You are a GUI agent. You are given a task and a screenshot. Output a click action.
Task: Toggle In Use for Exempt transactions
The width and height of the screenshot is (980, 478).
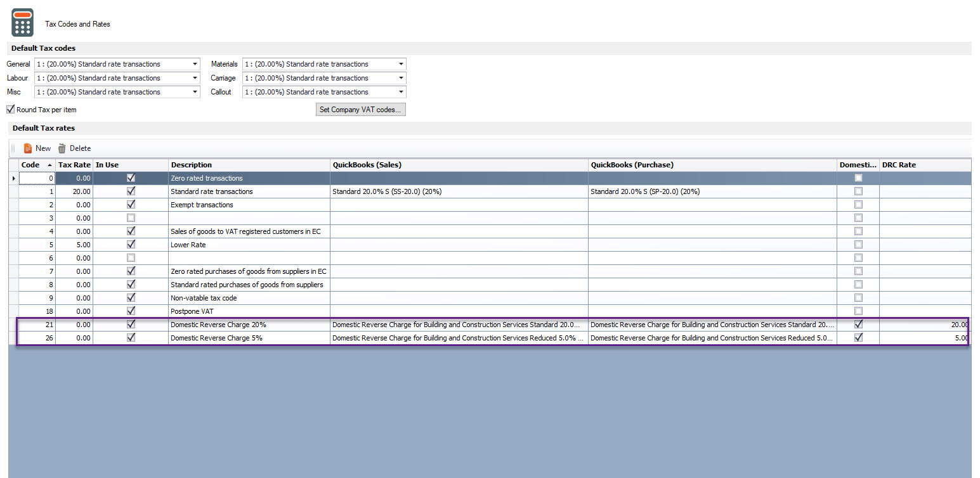point(131,205)
